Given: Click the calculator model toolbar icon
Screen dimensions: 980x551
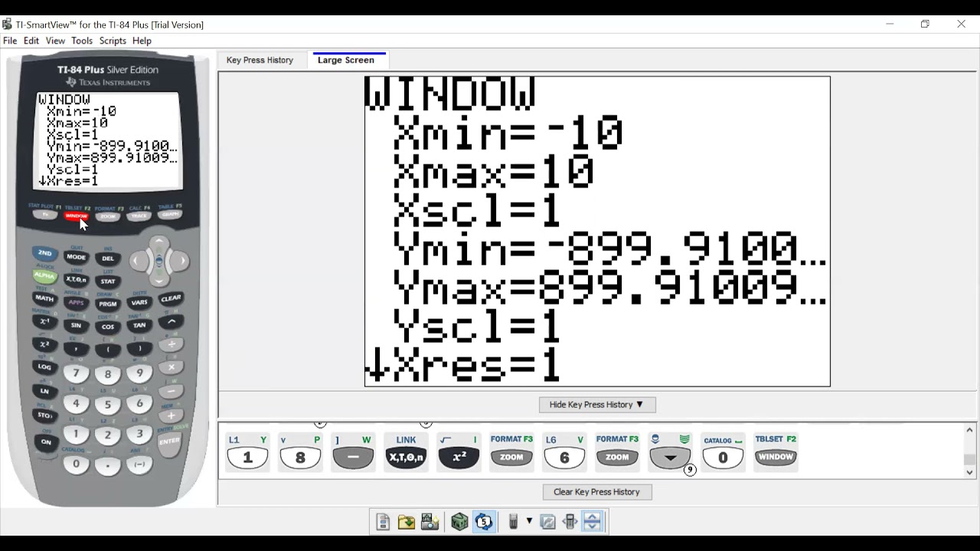Looking at the screenshot, I should (514, 522).
